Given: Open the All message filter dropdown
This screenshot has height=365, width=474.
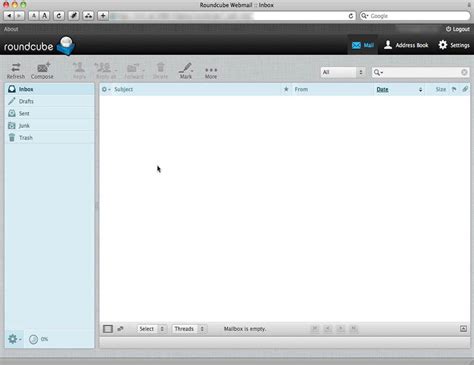Looking at the screenshot, I should pos(342,72).
